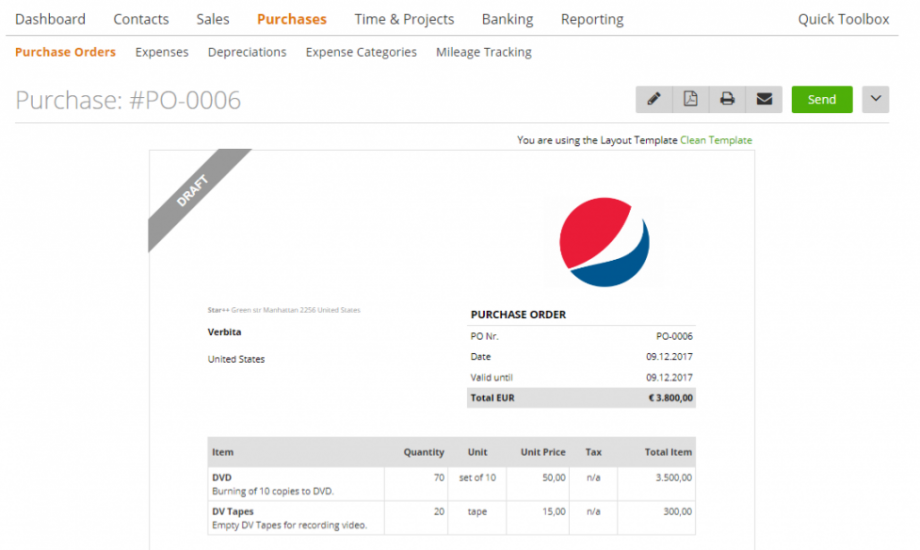Open the Quick Toolbox

coord(843,19)
